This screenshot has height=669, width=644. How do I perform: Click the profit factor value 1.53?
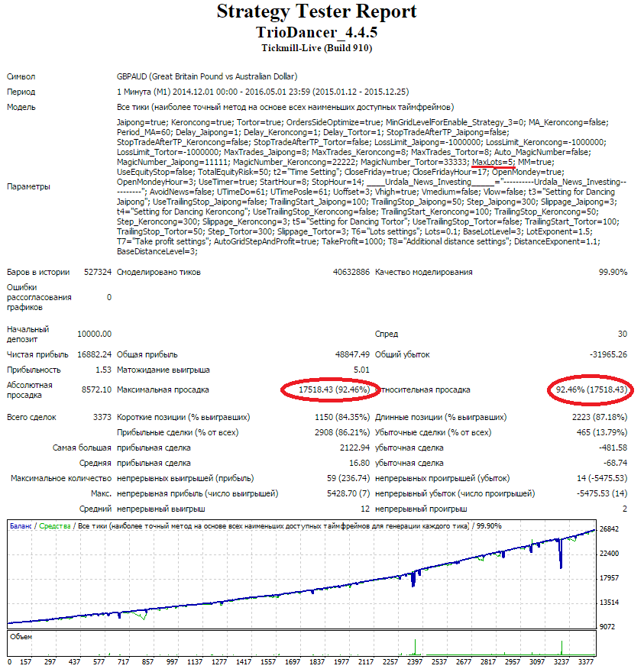104,370
